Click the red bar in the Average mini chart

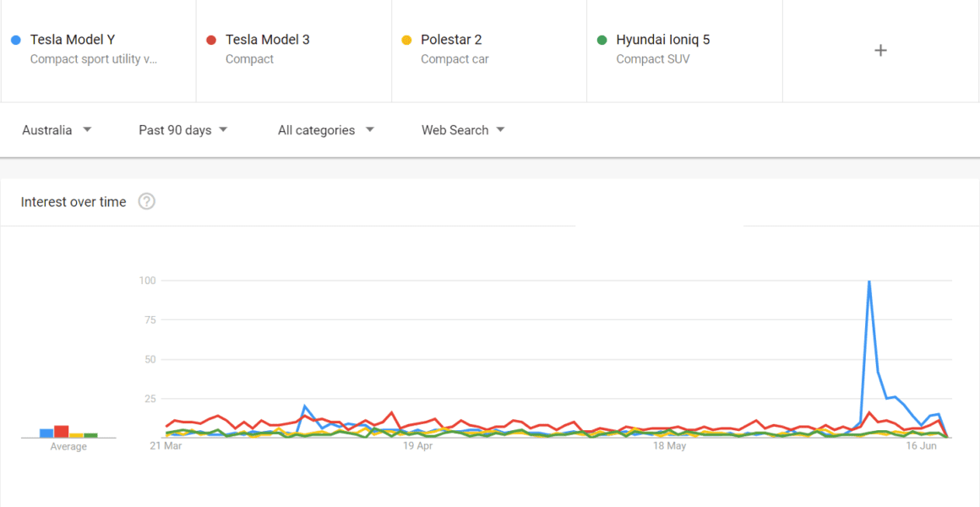[61, 430]
